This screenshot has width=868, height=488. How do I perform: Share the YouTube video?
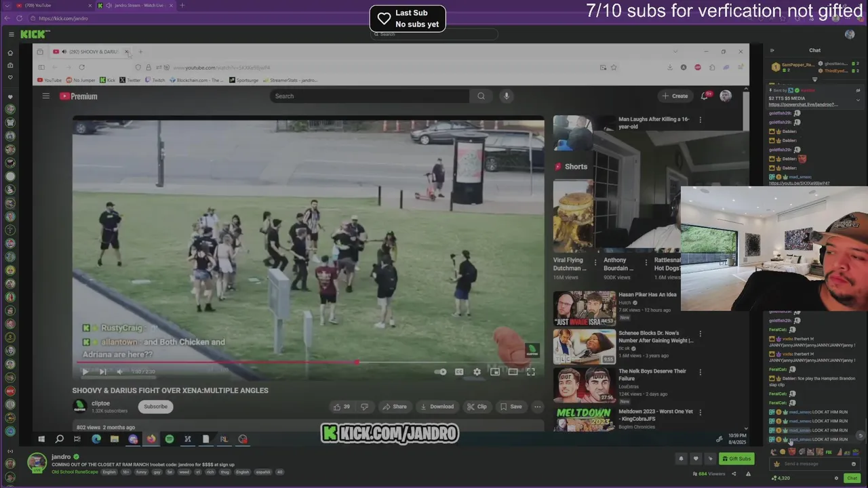(x=395, y=407)
